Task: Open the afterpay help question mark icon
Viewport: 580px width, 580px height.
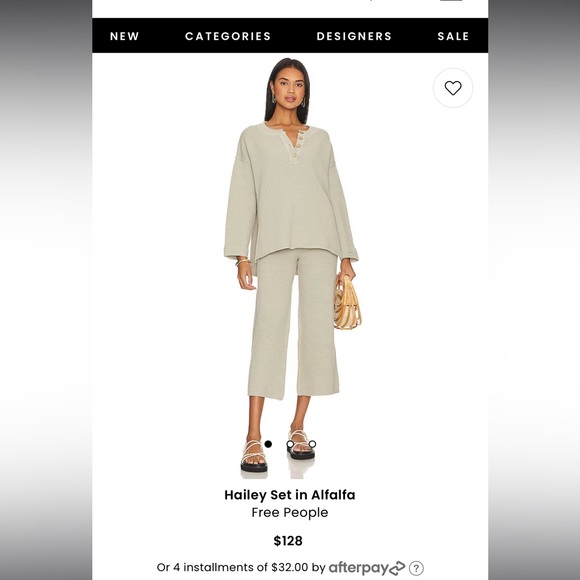Action: pyautogui.click(x=416, y=568)
